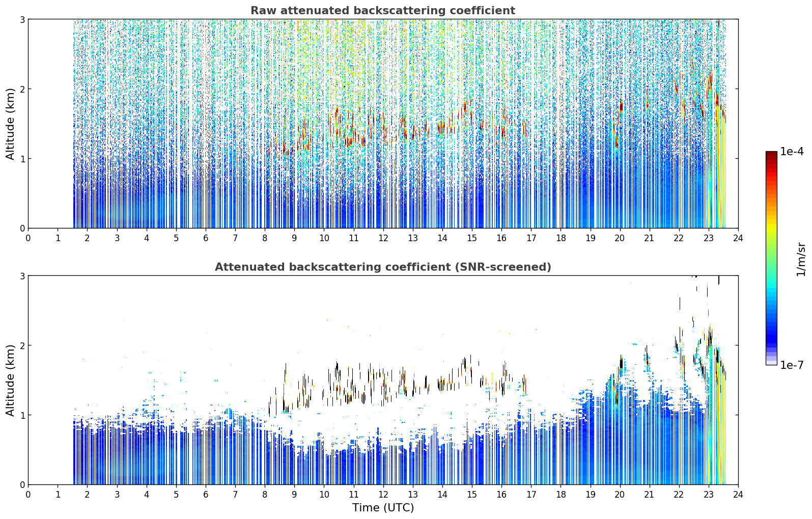The image size is (812, 519).
Task: Click the '21' hour tick under bottom plot
Action: click(x=649, y=495)
